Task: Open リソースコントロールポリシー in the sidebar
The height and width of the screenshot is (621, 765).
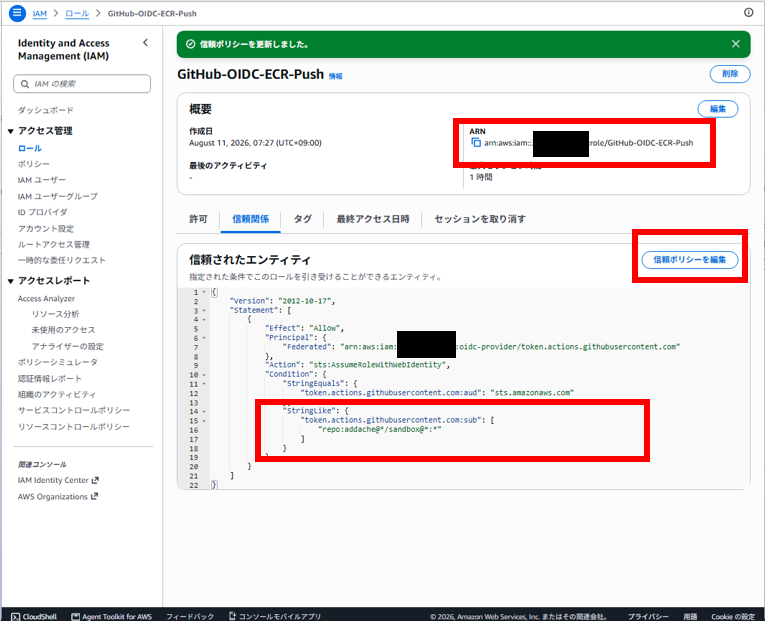Action: (x=74, y=426)
